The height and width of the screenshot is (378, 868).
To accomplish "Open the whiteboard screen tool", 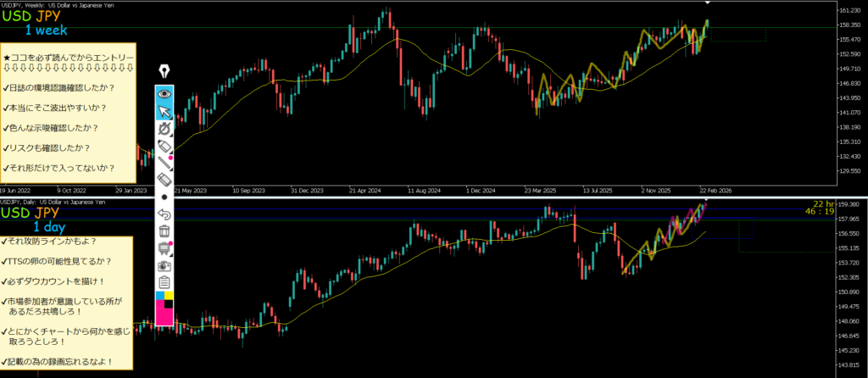I will tap(164, 247).
